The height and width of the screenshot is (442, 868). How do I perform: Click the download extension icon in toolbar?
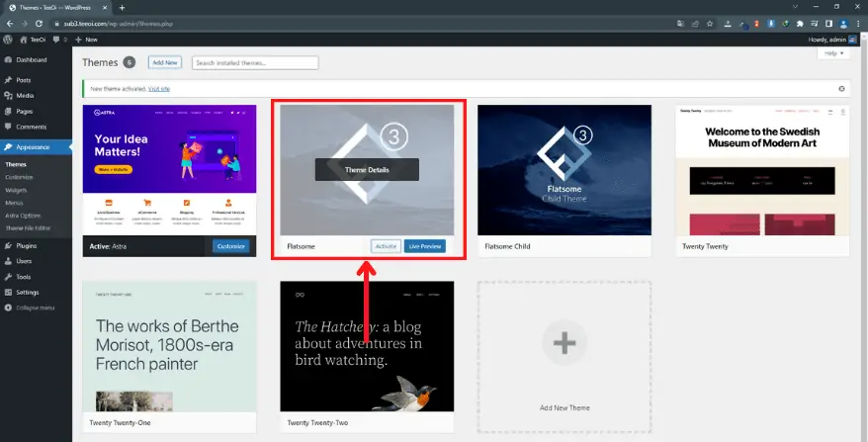coord(728,24)
